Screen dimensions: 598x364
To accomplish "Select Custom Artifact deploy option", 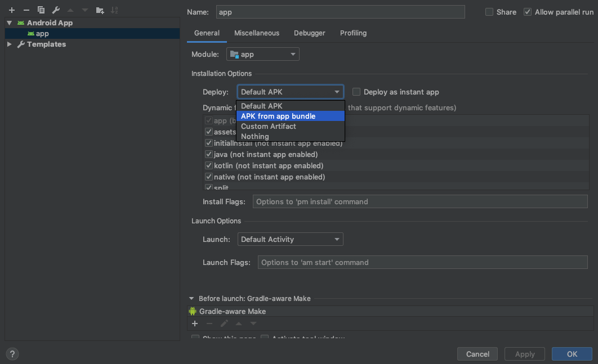I will coord(269,126).
